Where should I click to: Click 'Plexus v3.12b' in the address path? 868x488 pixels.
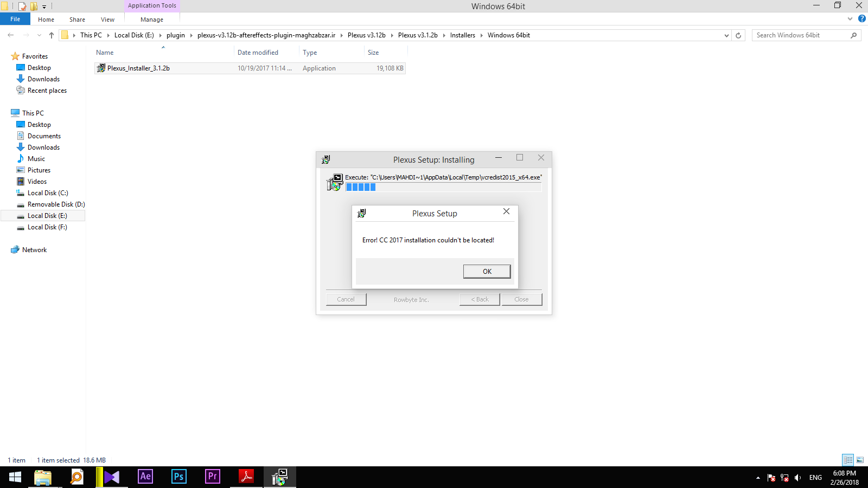[367, 35]
